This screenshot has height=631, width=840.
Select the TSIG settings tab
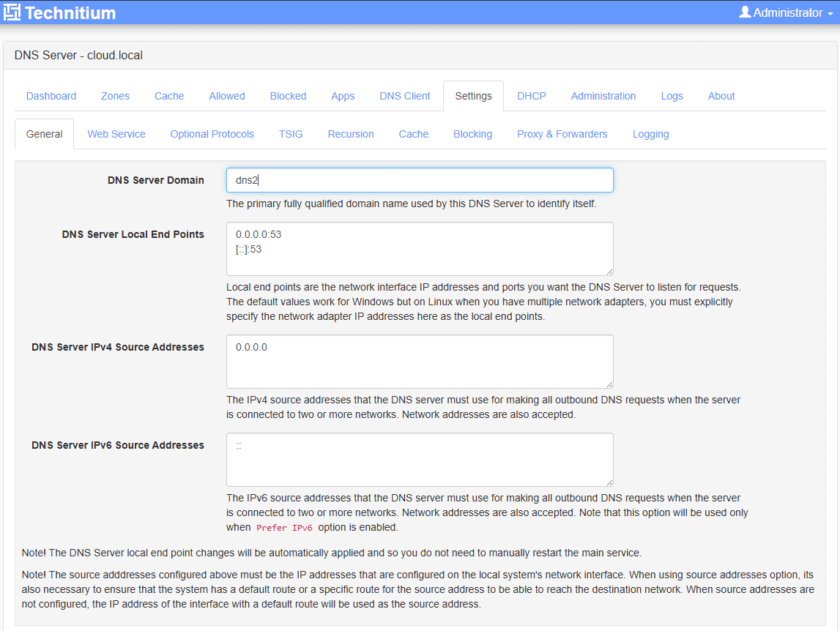click(x=291, y=134)
